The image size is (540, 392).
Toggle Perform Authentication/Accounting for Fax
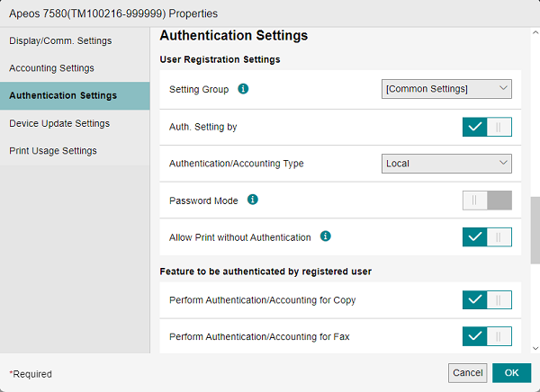pos(487,336)
